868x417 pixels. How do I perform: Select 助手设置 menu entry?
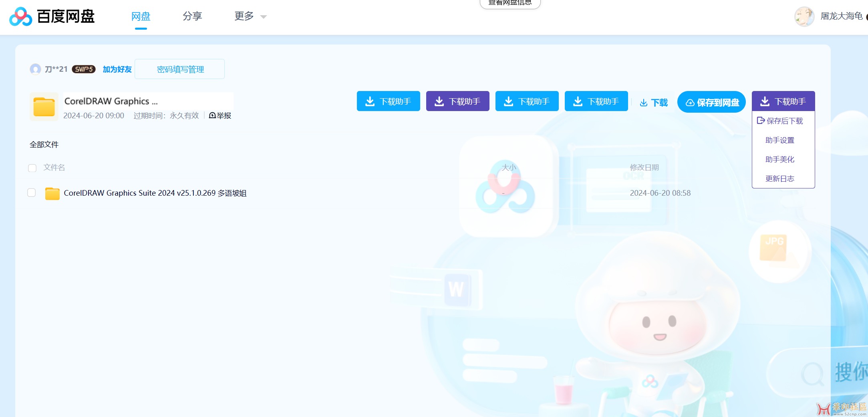pyautogui.click(x=780, y=140)
